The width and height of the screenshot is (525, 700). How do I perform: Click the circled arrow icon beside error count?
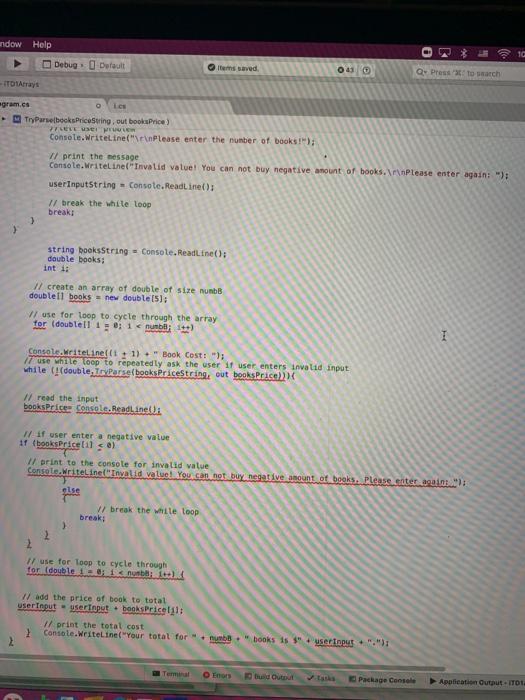pyautogui.click(x=366, y=70)
